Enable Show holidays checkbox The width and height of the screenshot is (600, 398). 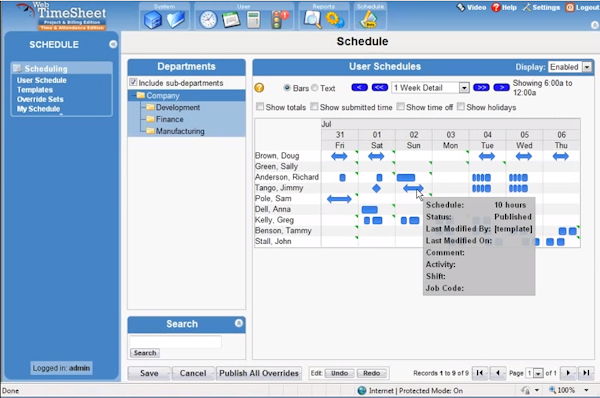[461, 106]
